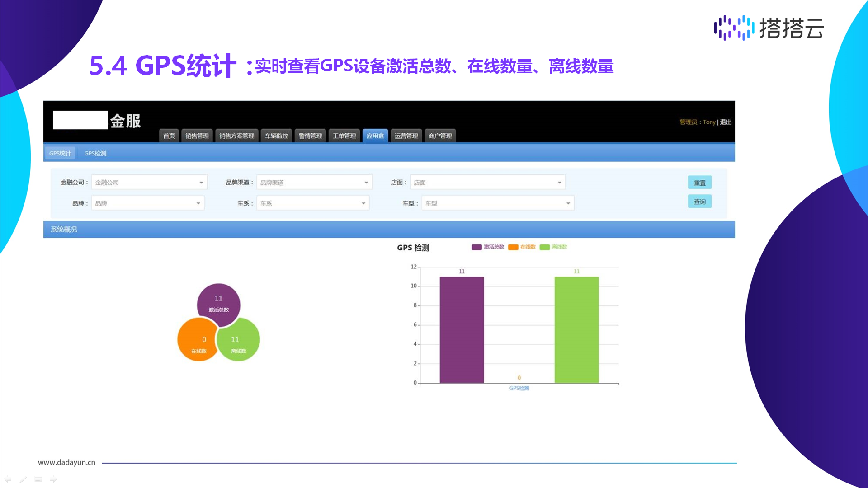
Task: Open the www.dadayun.cn footer link
Action: [x=66, y=462]
